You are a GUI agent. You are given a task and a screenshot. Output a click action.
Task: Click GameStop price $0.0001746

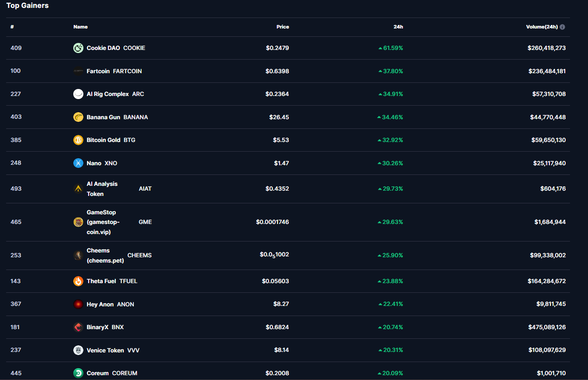pyautogui.click(x=272, y=222)
